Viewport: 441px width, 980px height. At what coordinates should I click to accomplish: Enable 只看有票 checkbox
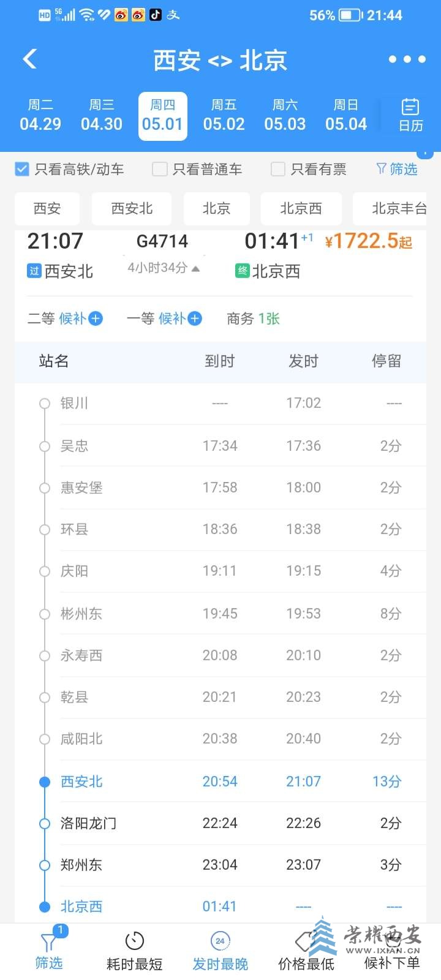[278, 169]
